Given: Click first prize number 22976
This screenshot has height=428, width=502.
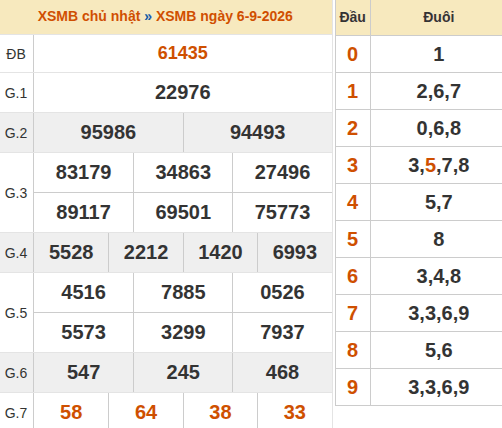Looking at the screenshot, I should point(183,92).
